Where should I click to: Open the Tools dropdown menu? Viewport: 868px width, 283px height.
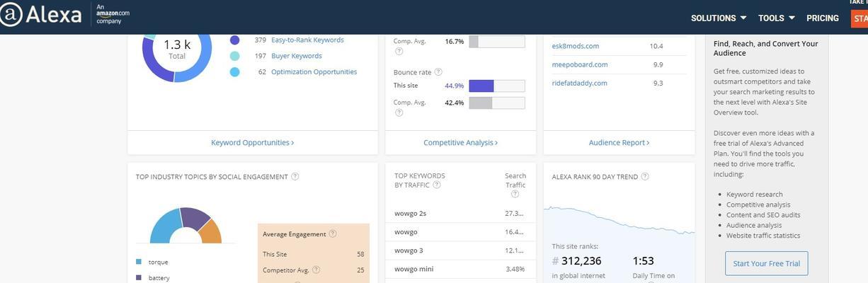(x=777, y=18)
